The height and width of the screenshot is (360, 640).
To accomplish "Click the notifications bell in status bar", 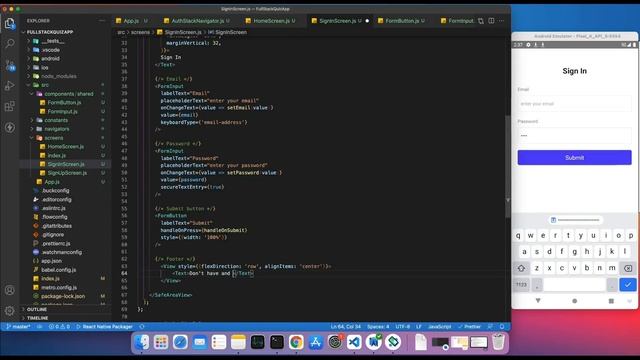I will tap(502, 327).
